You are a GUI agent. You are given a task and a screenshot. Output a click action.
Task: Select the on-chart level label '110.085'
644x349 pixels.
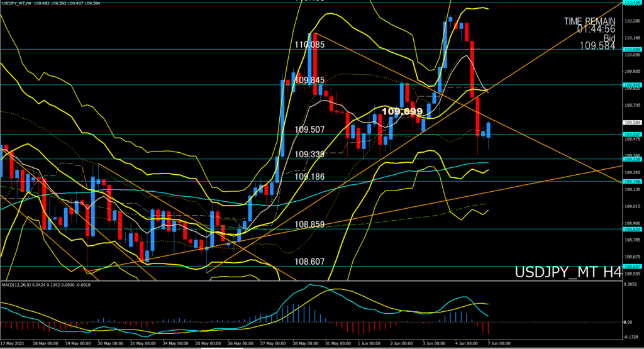[309, 45]
